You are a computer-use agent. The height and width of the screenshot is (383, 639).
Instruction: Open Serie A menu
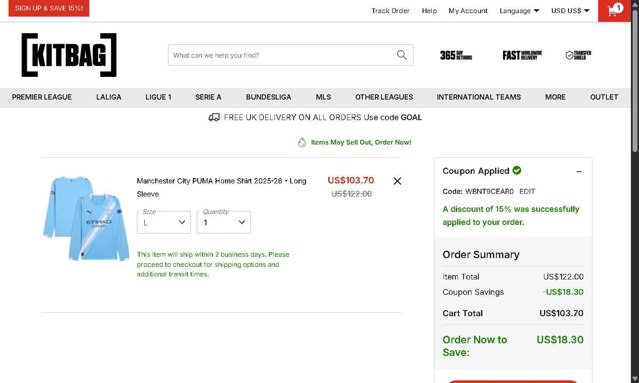(x=208, y=97)
